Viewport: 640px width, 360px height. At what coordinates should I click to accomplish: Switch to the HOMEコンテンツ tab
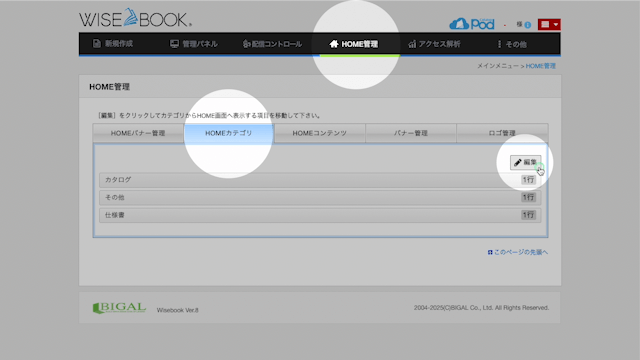tap(320, 133)
